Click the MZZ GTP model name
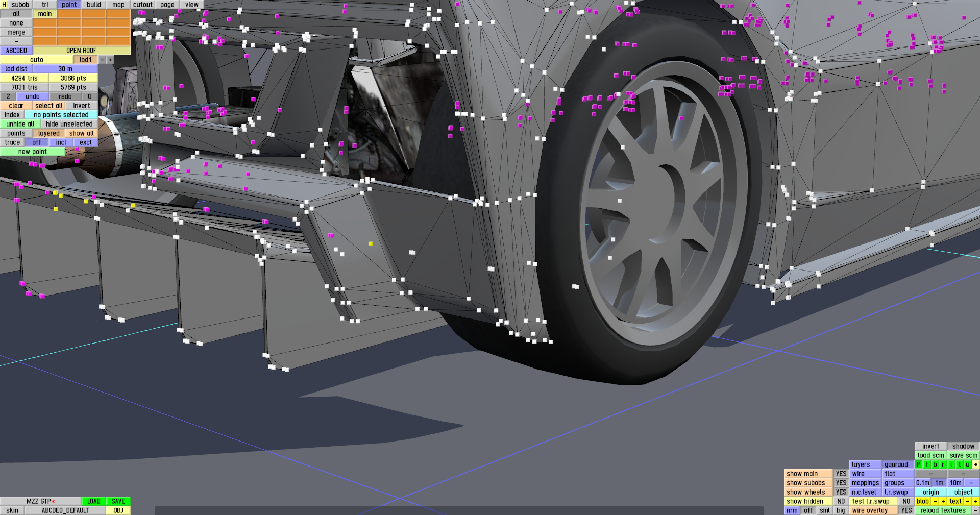The height and width of the screenshot is (515, 980). [x=41, y=501]
